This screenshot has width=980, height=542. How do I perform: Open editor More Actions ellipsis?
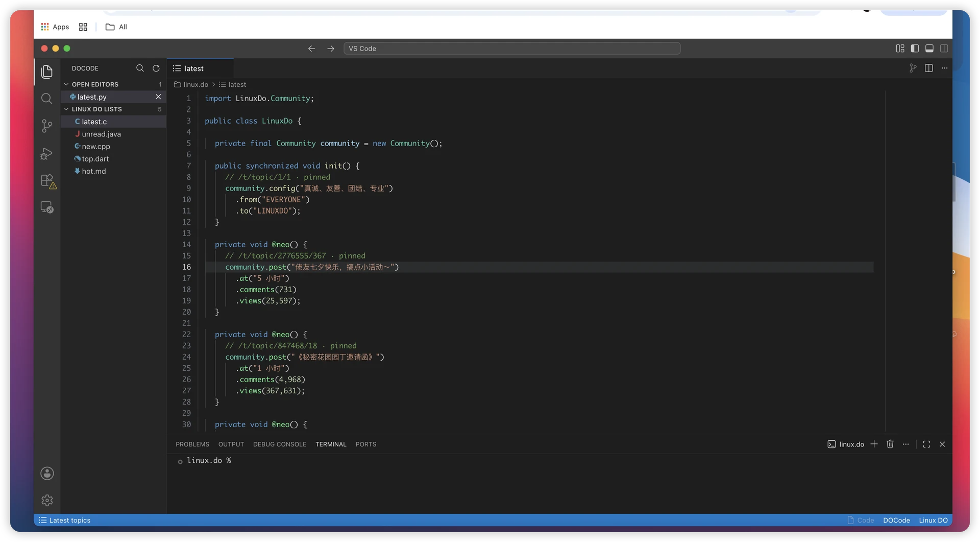point(945,68)
